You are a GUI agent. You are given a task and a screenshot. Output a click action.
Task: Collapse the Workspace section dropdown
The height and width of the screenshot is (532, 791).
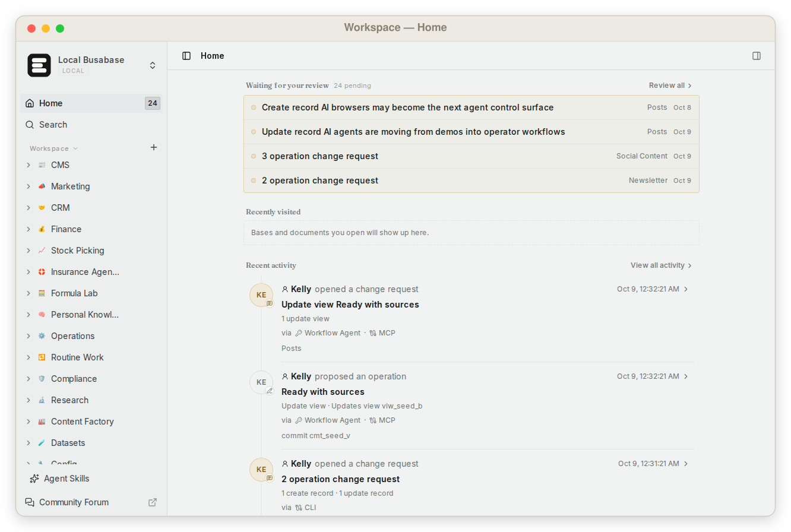[x=53, y=148]
